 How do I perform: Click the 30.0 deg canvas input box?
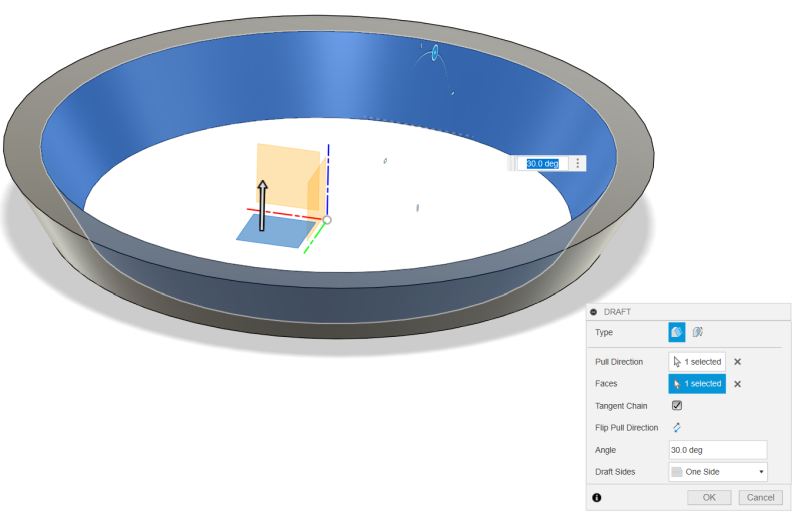tap(542, 164)
